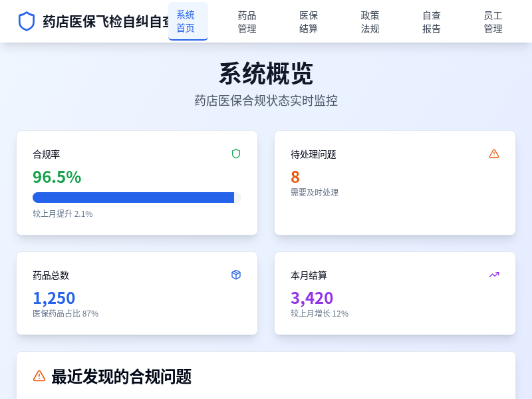
Task: Open the 医保结算 section
Action: point(308,21)
